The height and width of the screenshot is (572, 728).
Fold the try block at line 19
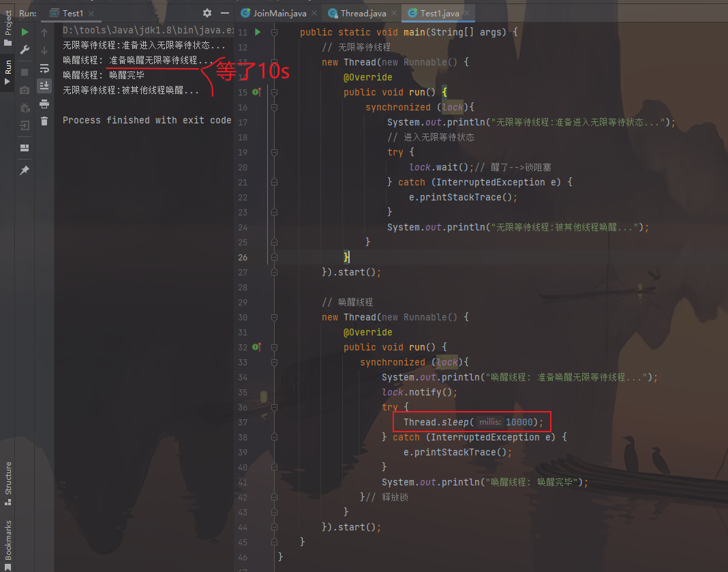click(274, 152)
